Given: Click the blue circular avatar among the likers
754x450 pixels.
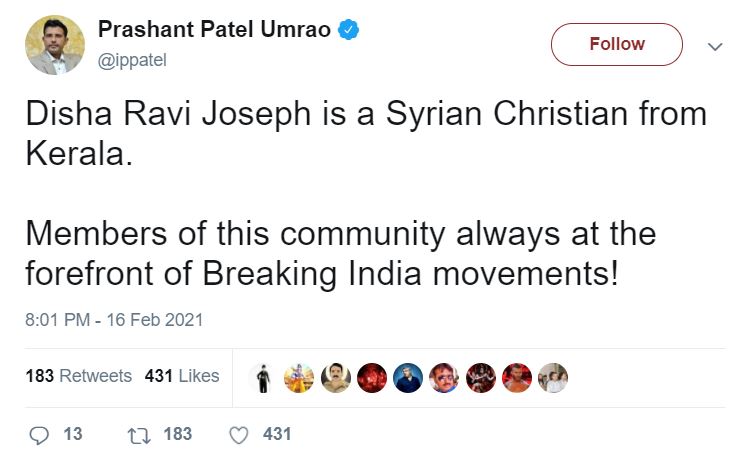Looking at the screenshot, I should [408, 377].
